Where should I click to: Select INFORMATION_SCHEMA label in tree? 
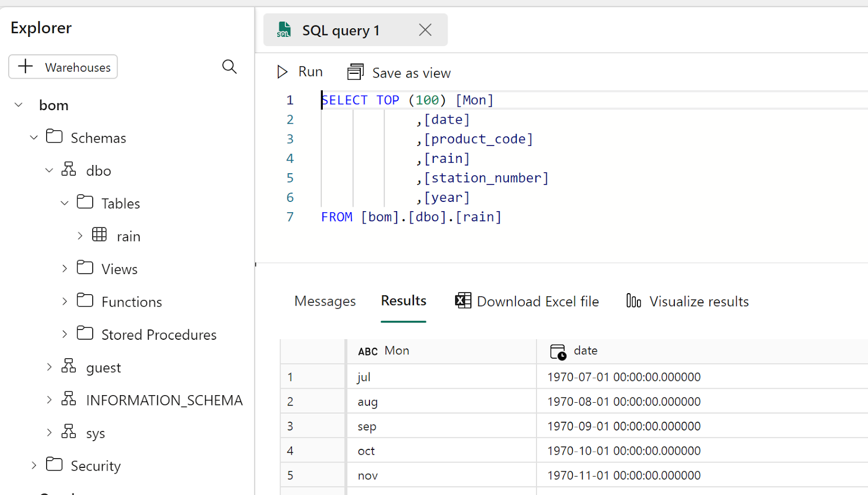(164, 400)
